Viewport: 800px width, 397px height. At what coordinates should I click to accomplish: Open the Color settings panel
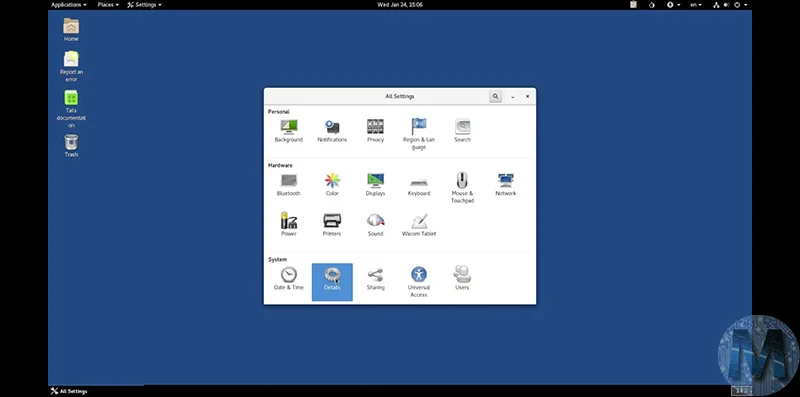pos(332,185)
